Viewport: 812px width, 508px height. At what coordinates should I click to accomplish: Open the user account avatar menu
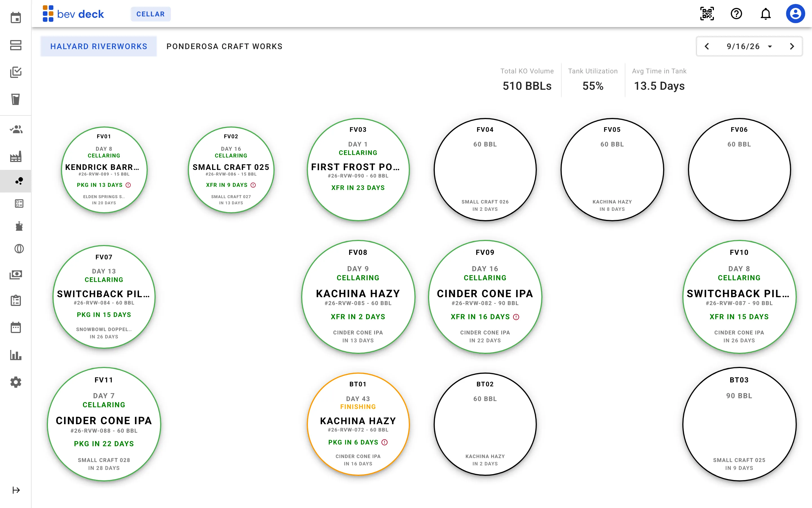(795, 14)
